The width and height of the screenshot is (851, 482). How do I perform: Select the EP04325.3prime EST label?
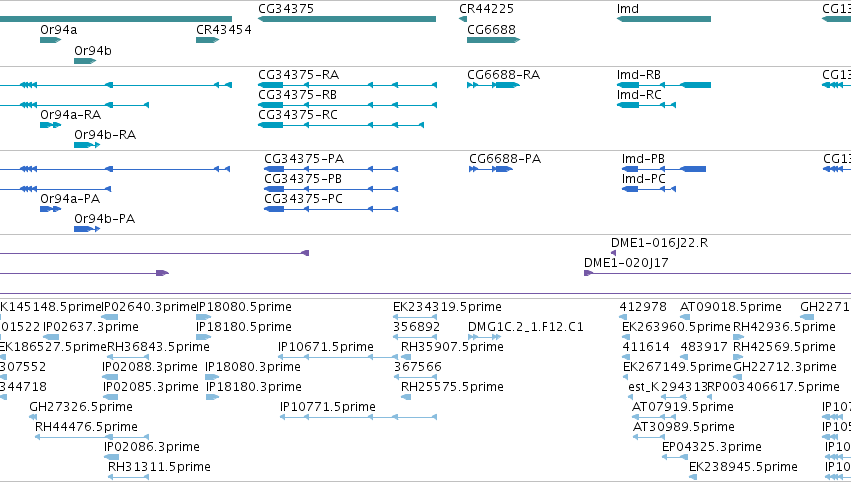click(x=712, y=447)
